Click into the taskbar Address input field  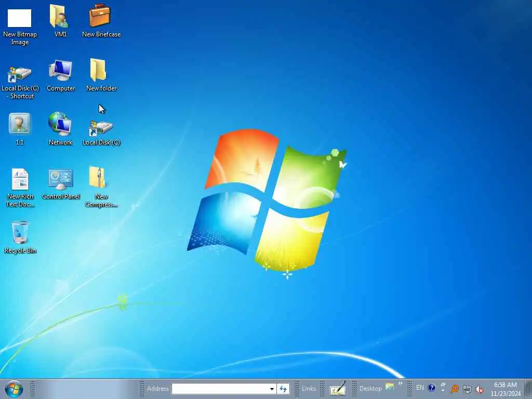pyautogui.click(x=220, y=389)
